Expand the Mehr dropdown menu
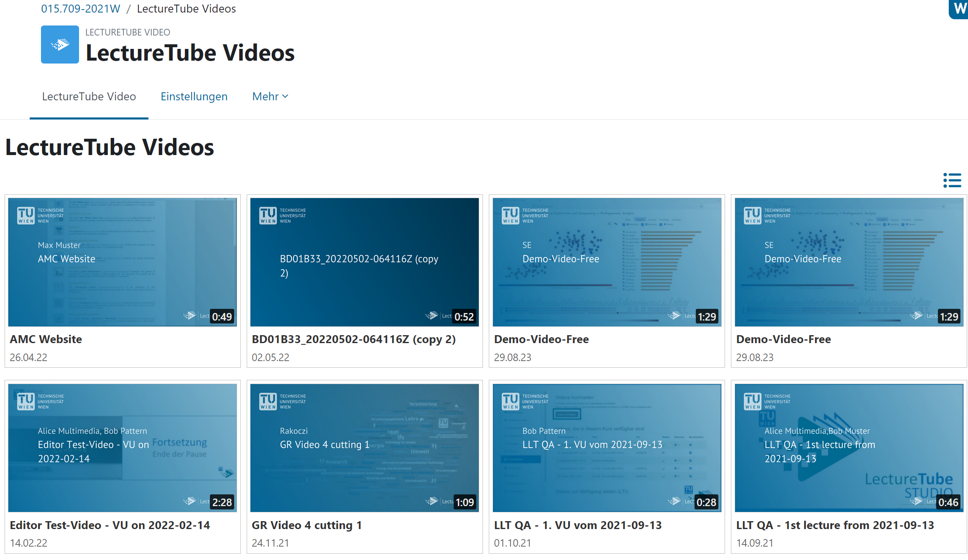The height and width of the screenshot is (560, 968). click(x=270, y=97)
